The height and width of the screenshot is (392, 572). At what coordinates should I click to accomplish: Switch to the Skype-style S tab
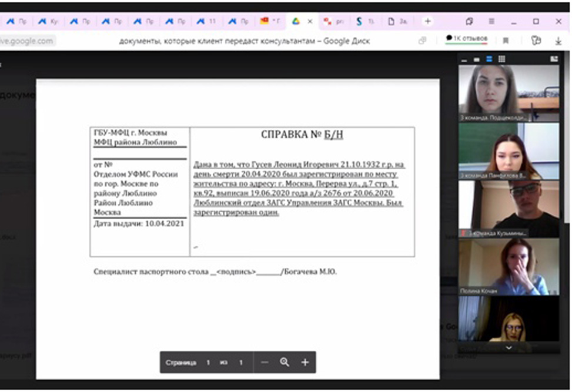click(363, 21)
